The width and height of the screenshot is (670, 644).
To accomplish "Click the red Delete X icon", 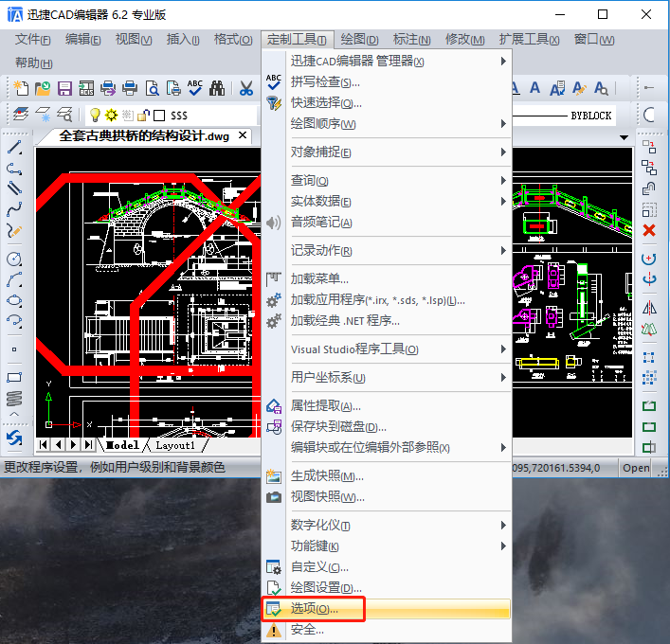I will coord(649,230).
